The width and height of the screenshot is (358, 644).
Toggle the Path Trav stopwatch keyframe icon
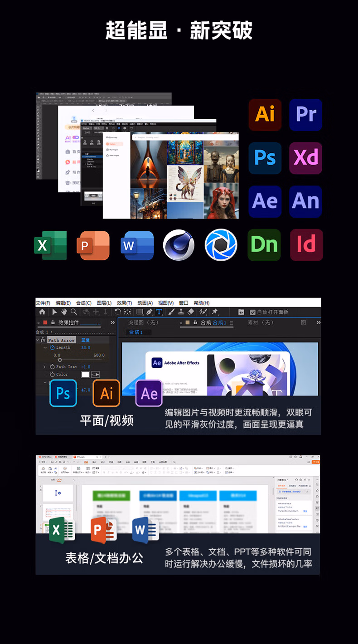pyautogui.click(x=52, y=366)
